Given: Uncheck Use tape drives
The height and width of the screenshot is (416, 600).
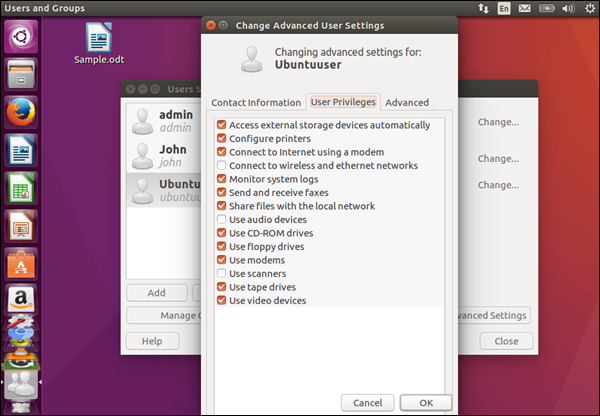Looking at the screenshot, I should point(221,287).
